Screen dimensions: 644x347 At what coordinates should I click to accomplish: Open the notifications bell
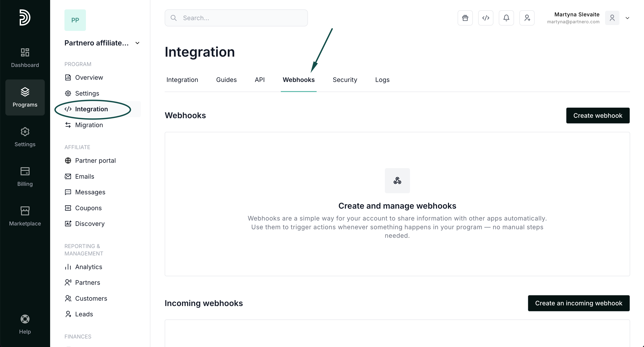click(506, 18)
